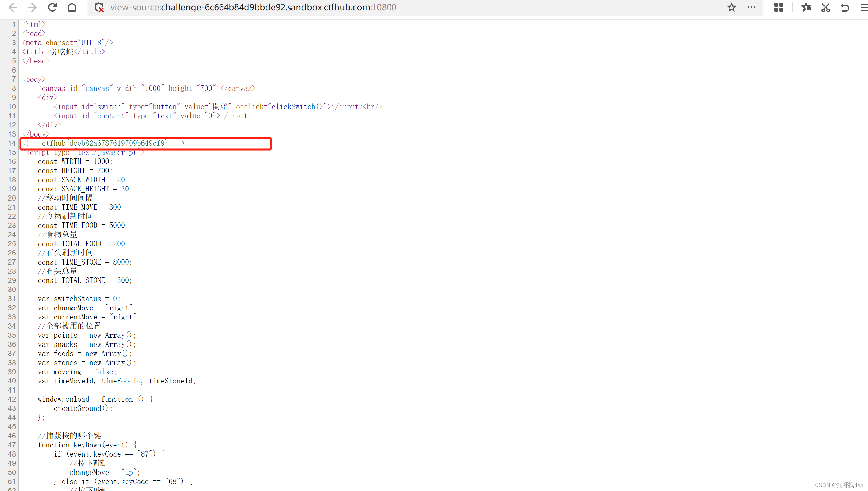
Task: Click the undo closed tab arrow
Action: click(845, 7)
